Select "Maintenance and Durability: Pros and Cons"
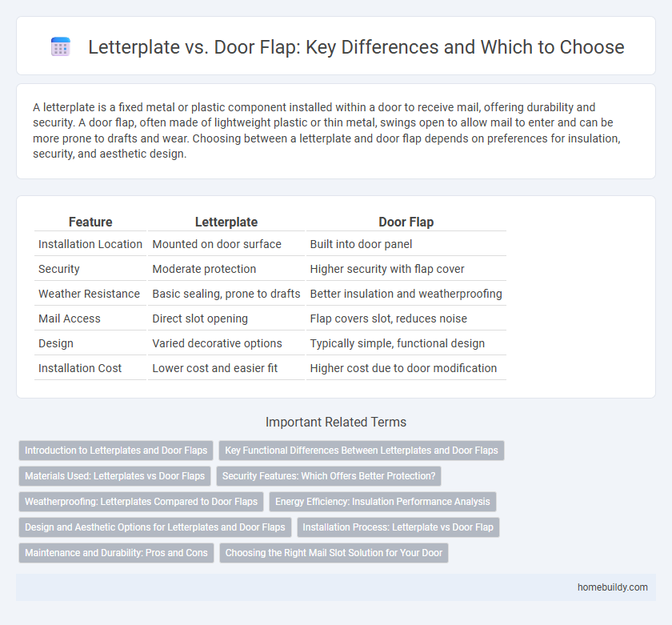 (x=115, y=553)
